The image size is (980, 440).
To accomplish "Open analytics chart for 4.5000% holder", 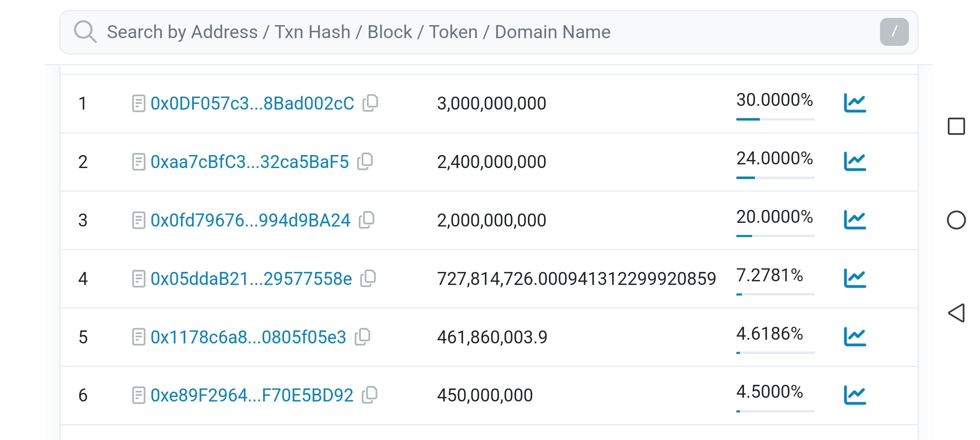I will 855,395.
